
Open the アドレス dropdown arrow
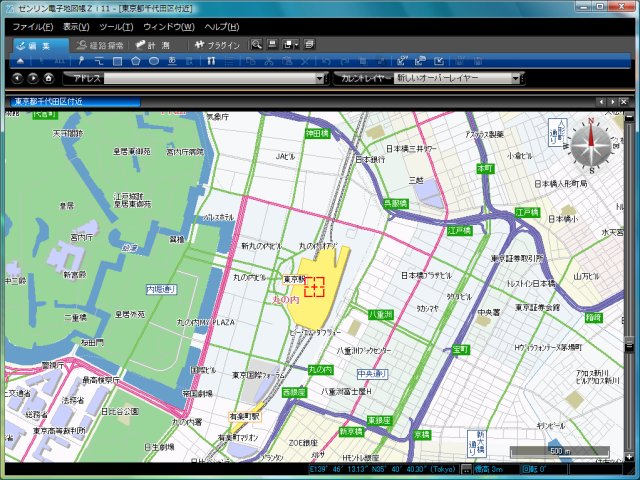(320, 78)
